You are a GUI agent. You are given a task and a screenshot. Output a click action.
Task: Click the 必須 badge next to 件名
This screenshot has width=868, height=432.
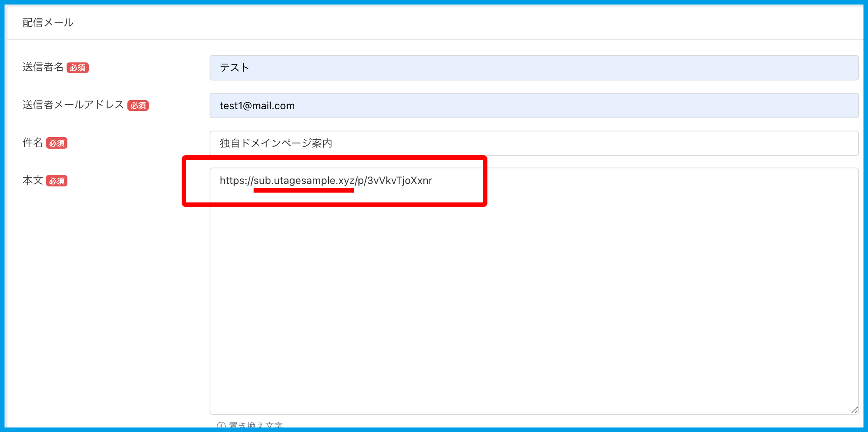click(x=57, y=143)
